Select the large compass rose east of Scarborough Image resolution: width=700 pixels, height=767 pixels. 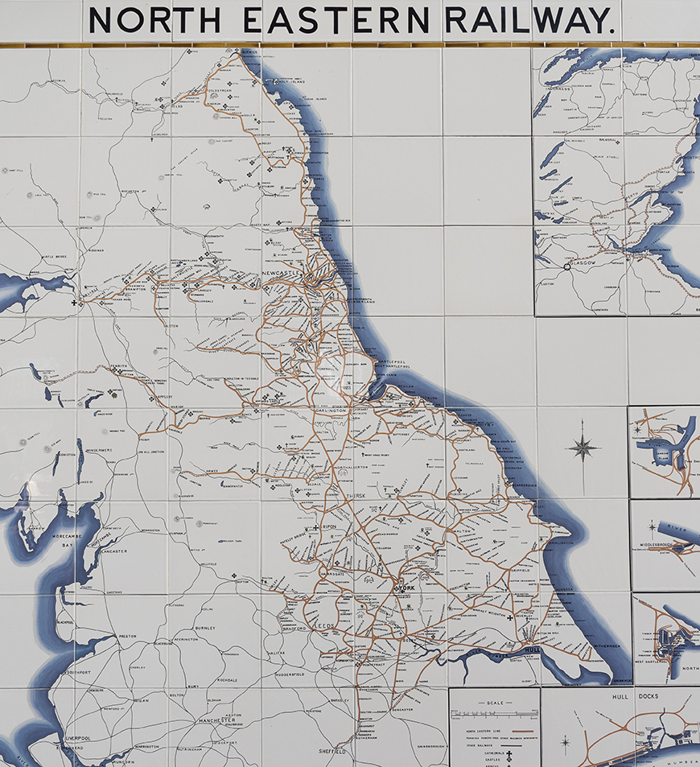click(583, 447)
